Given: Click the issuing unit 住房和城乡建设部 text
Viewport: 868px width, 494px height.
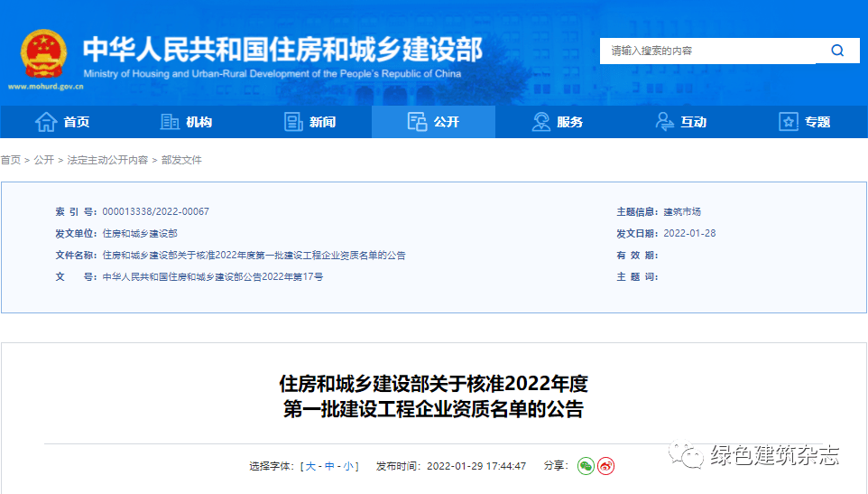Looking at the screenshot, I should tap(140, 233).
